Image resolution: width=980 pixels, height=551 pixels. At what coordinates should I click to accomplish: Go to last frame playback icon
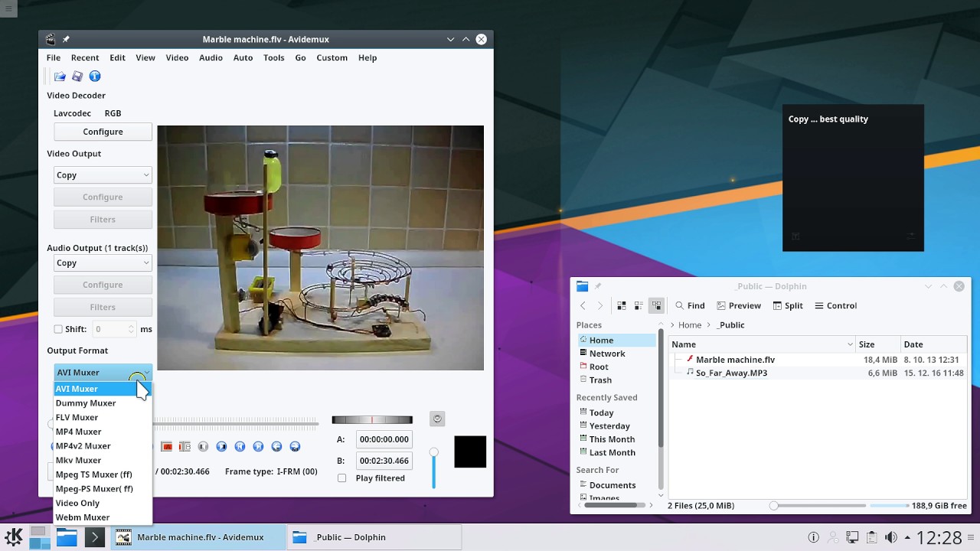coord(258,446)
